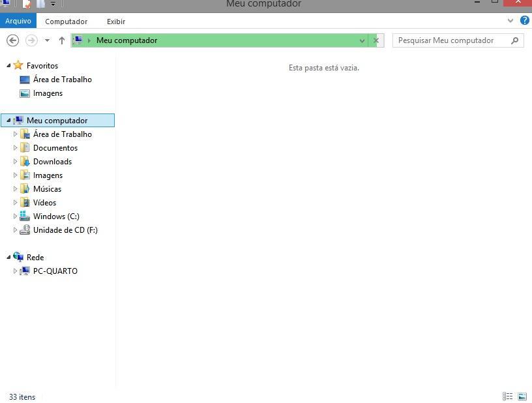
Task: Open recent locations dropdown beside Forward arrow
Action: tap(47, 40)
